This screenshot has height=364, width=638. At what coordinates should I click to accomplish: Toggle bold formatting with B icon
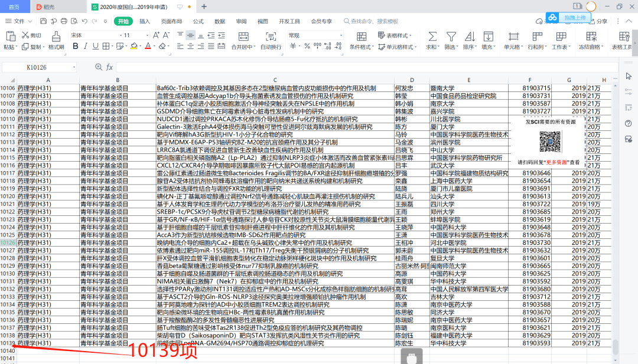(75, 47)
